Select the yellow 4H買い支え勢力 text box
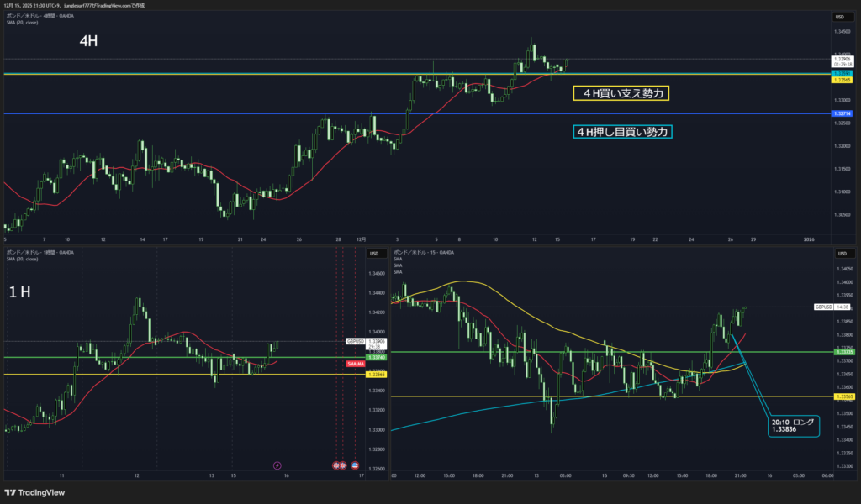Screen dimensions: 861x504 click(x=621, y=93)
